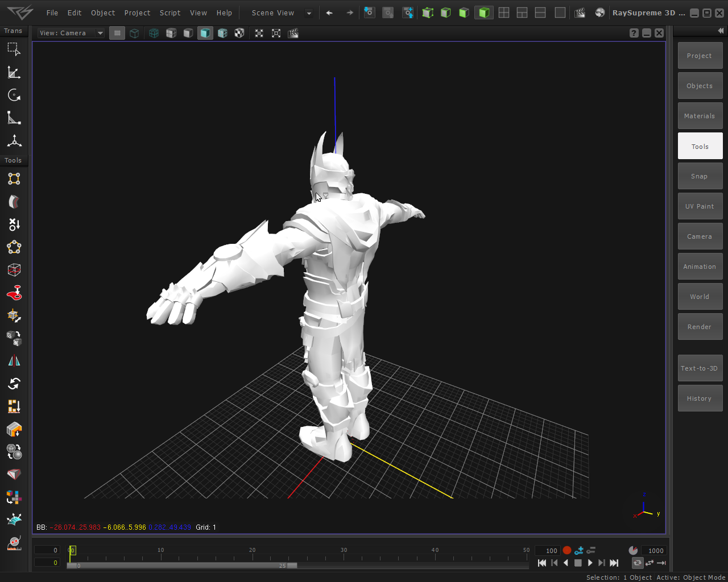
Task: Toggle the timeline loop playback button
Action: 637,563
